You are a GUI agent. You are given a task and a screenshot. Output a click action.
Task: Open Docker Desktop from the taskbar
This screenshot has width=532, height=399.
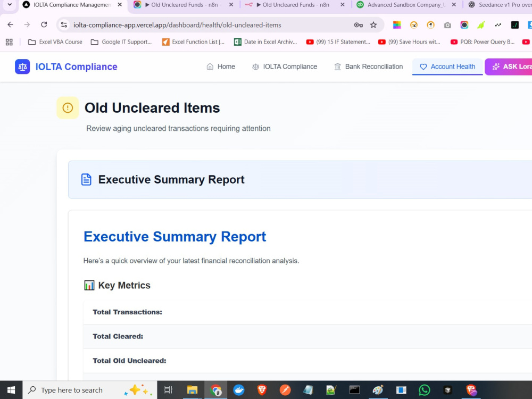[x=239, y=390]
